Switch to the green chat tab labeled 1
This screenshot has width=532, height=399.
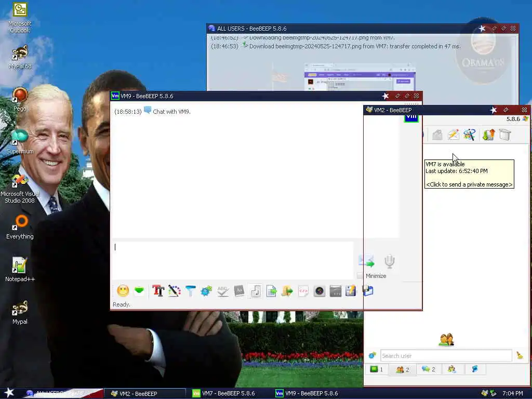(376, 369)
